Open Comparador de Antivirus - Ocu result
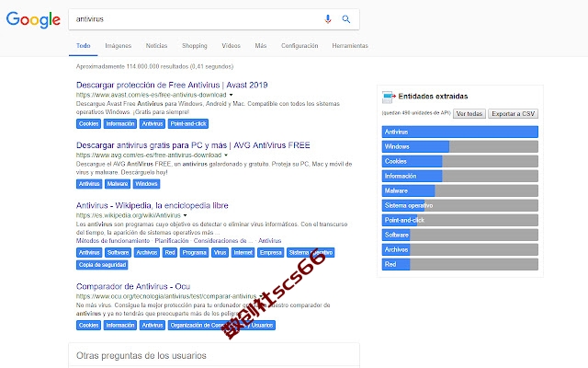Screen dimensions: 588x368 coord(133,286)
